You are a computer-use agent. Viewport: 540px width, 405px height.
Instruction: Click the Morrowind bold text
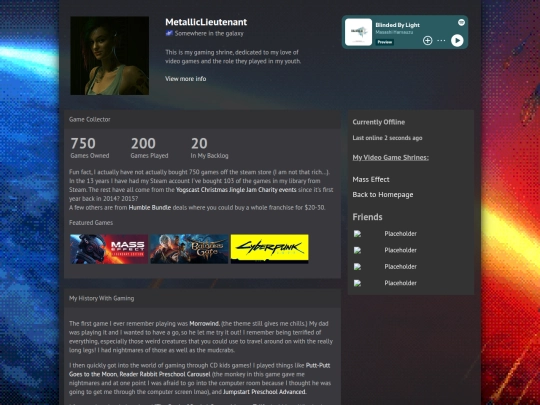[205, 324]
